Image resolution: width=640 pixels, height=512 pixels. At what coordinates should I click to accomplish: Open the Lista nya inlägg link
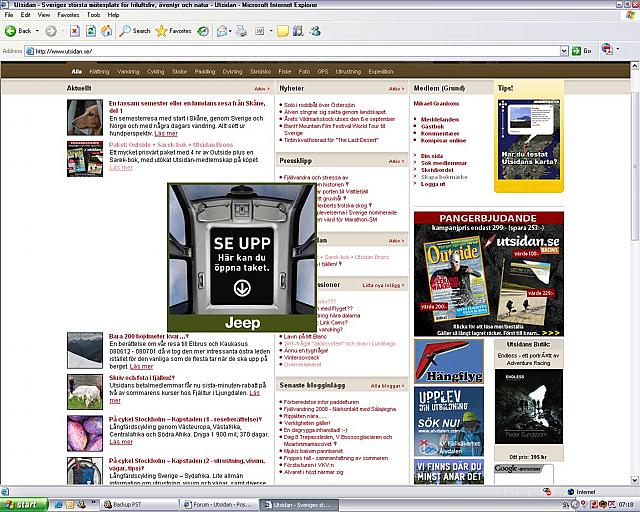[x=383, y=285]
